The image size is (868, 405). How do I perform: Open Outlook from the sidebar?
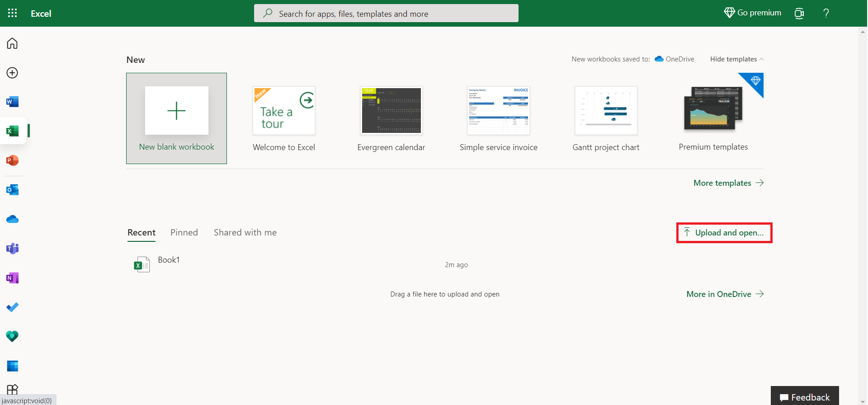12,190
